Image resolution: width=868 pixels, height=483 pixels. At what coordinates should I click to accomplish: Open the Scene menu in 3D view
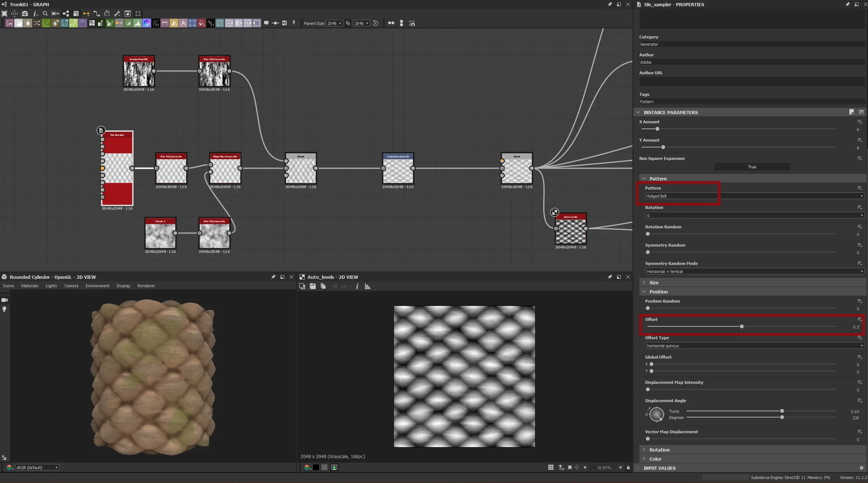8,286
